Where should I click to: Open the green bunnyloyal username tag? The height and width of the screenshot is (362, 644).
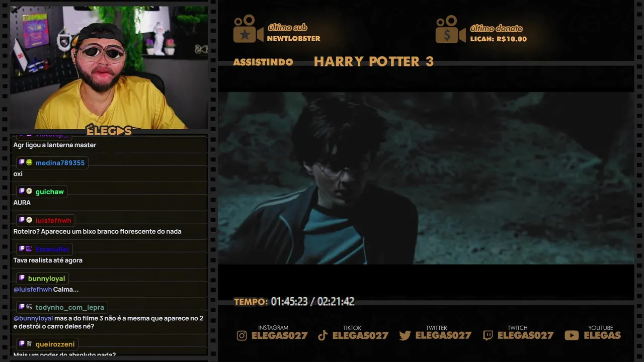coord(46,278)
